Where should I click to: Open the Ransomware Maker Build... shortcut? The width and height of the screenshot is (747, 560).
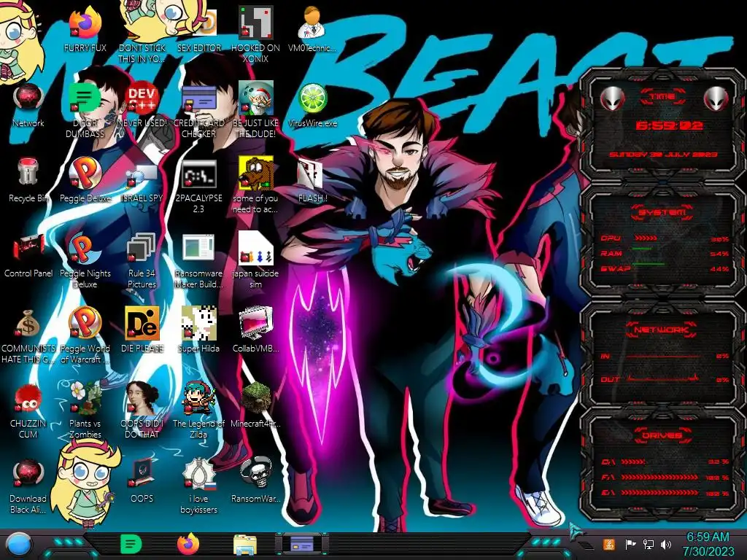[x=198, y=248]
